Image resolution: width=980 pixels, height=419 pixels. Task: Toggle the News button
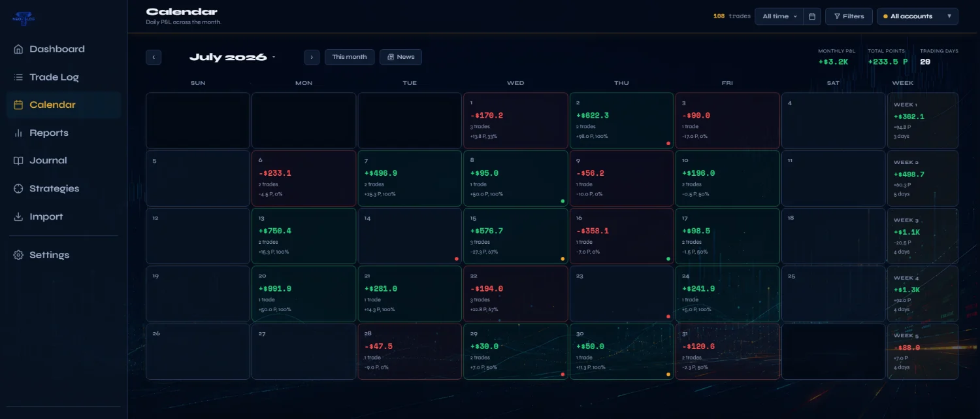(400, 57)
